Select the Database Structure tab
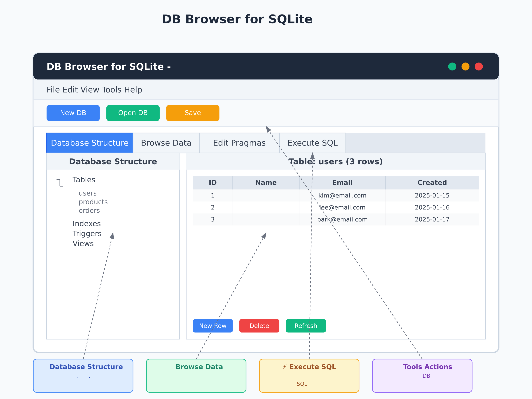This screenshot has height=399, width=532. coord(89,143)
